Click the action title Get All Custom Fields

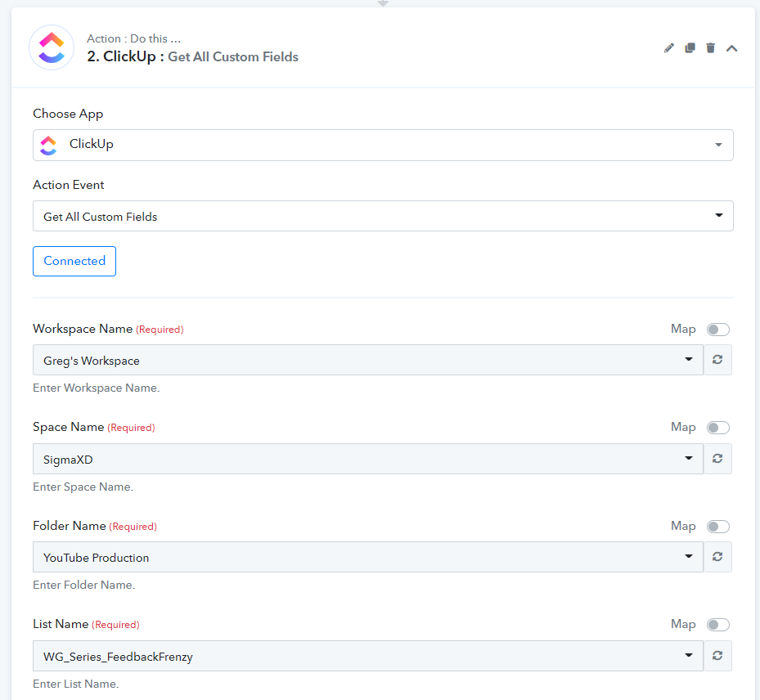coord(232,56)
